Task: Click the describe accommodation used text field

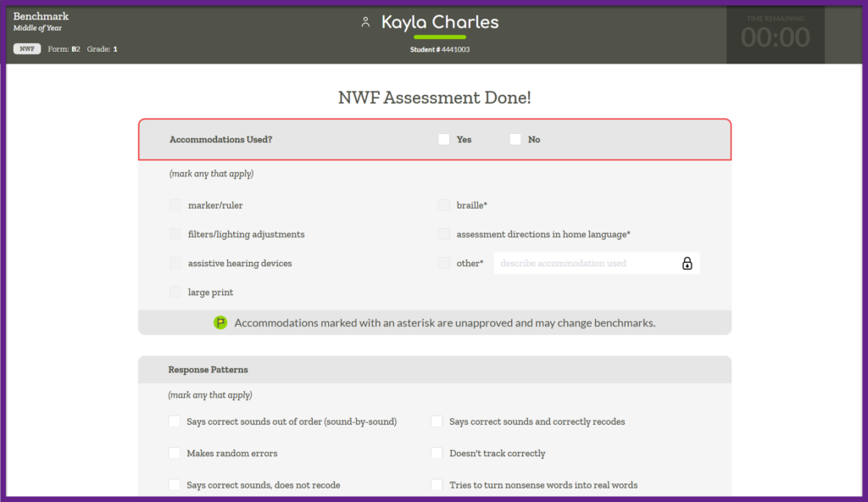Action: pos(585,264)
